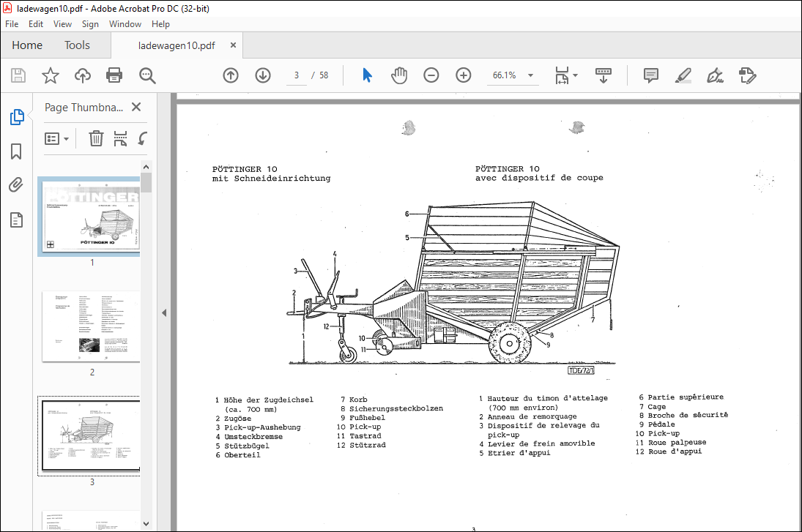Screen dimensions: 802x532
Task: Switch to the Home tab
Action: coord(27,45)
